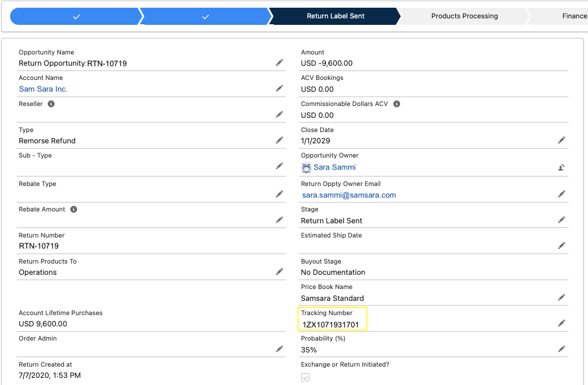Select the Return Label Sent stage

tap(335, 16)
